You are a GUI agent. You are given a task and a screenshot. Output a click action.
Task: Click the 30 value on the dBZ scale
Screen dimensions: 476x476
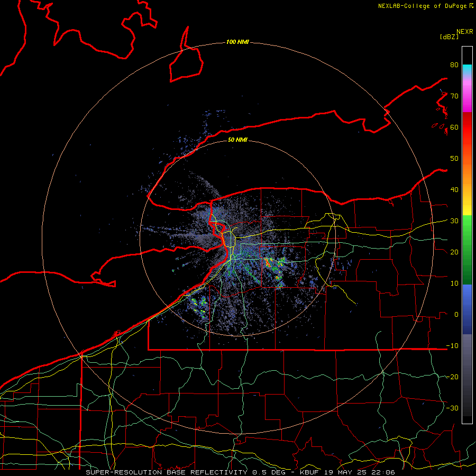[x=454, y=221]
